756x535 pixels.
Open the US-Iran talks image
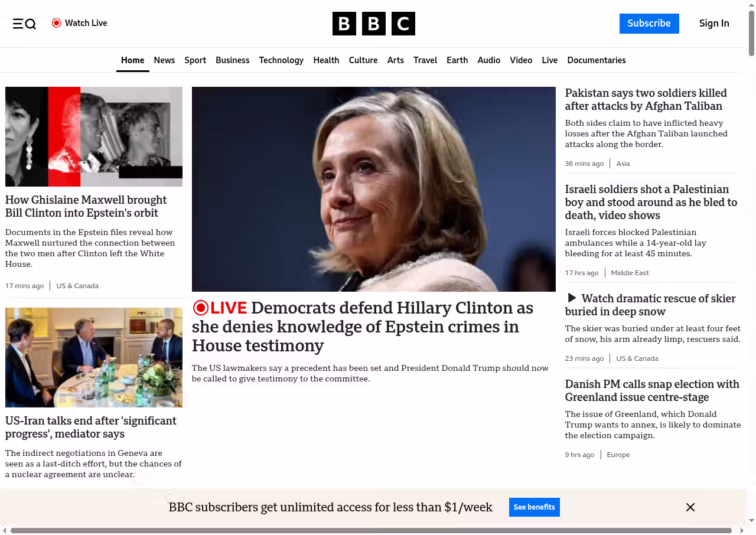tap(94, 357)
